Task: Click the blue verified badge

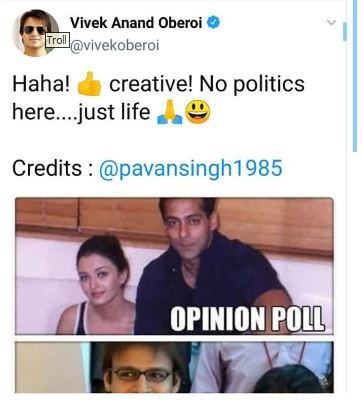Action: 214,22
